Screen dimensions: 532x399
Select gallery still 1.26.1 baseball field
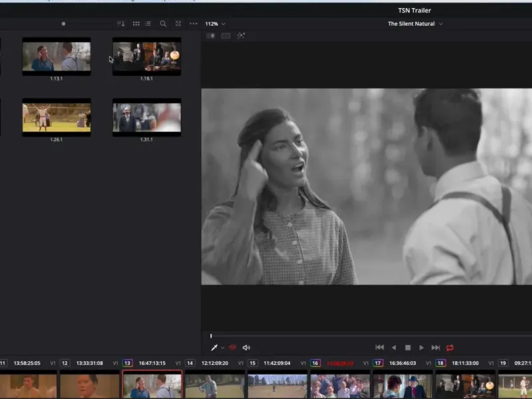(x=57, y=118)
